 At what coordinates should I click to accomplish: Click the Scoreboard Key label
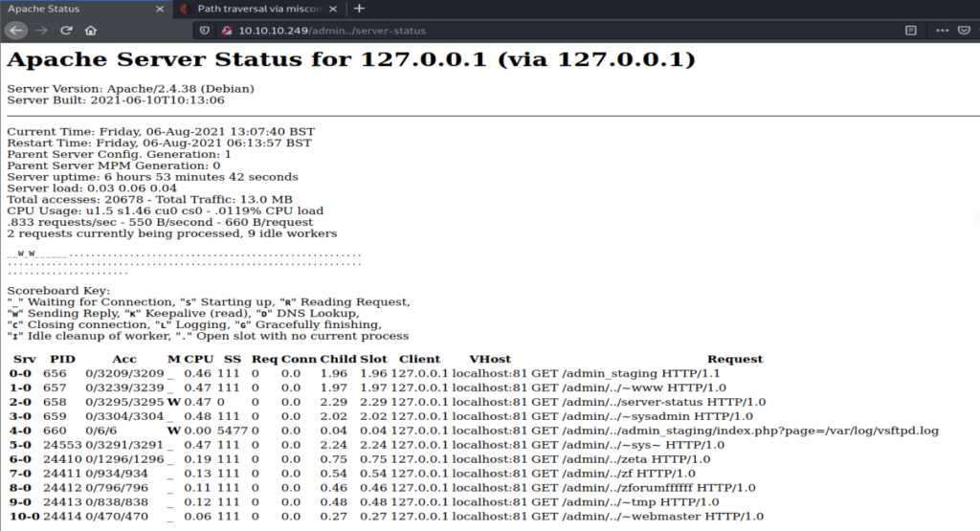click(x=58, y=291)
